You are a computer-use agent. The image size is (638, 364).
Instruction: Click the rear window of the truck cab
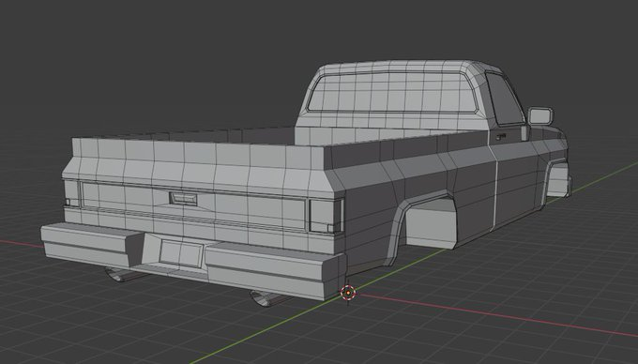click(x=391, y=93)
